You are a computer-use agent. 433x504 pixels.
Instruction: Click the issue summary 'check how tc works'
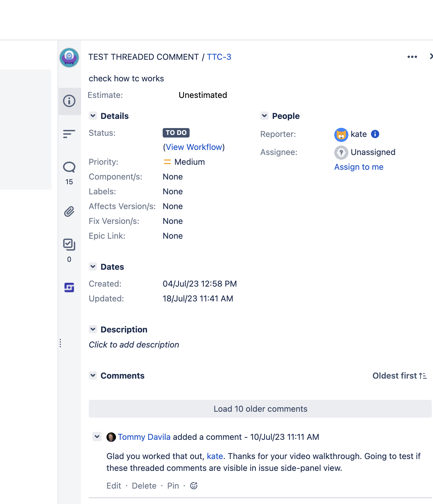pyautogui.click(x=126, y=78)
